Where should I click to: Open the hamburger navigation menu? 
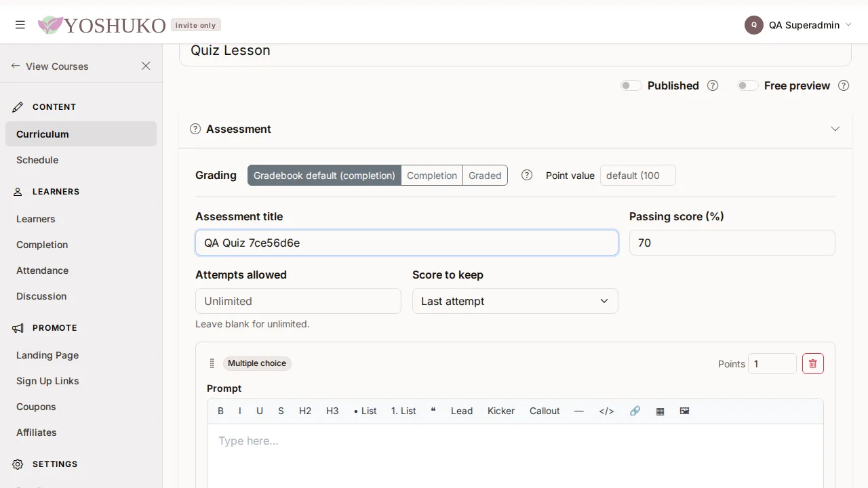(x=20, y=25)
